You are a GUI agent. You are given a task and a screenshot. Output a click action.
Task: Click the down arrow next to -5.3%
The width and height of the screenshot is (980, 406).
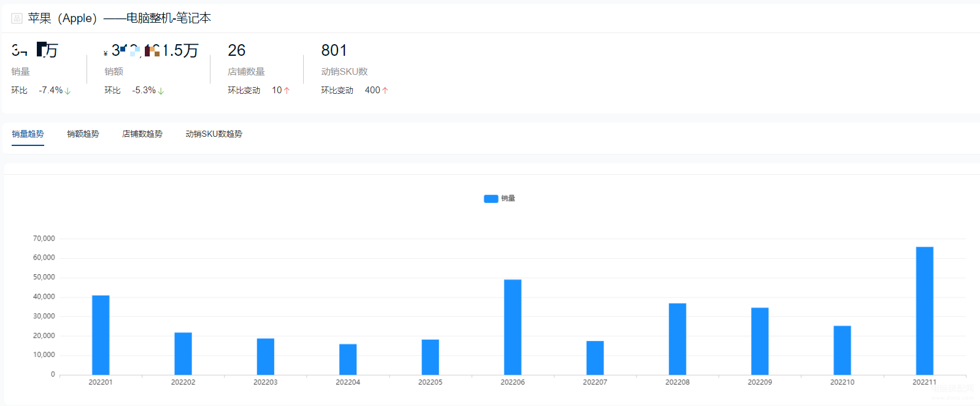point(161,91)
